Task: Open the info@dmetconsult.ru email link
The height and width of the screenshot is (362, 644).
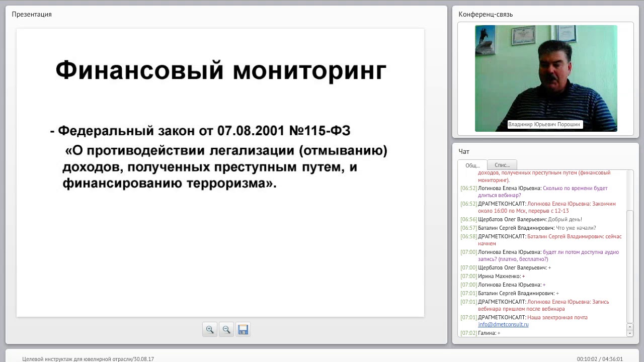Action: click(503, 324)
